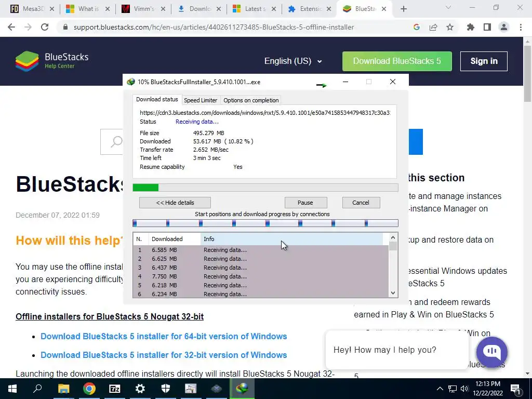Click the view site information lock icon
The height and width of the screenshot is (399, 532).
click(x=66, y=27)
